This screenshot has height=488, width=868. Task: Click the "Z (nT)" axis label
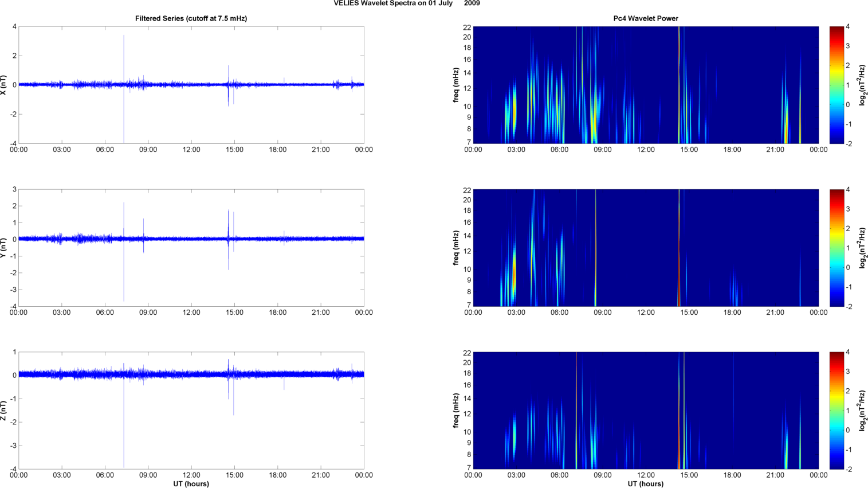coord(4,411)
